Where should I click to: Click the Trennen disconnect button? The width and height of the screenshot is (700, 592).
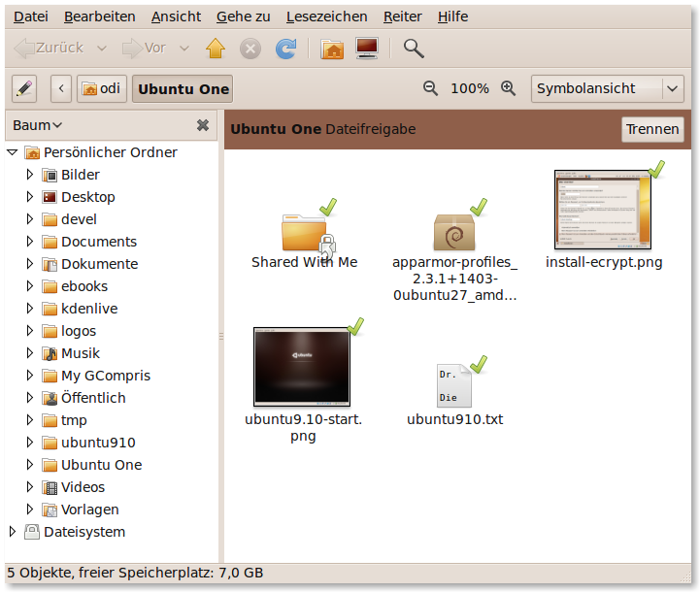(x=652, y=129)
